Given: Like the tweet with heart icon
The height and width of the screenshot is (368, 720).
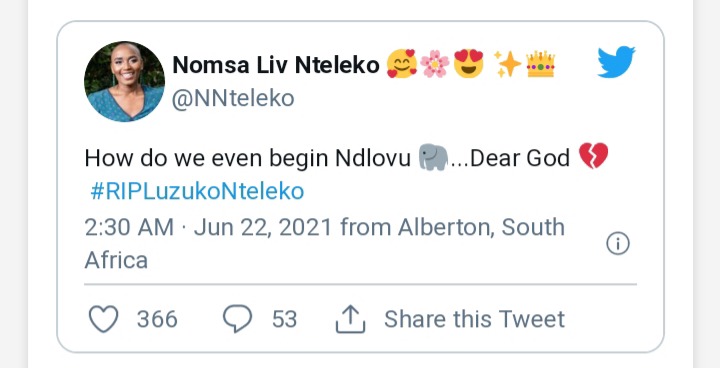Looking at the screenshot, I should pyautogui.click(x=103, y=319).
